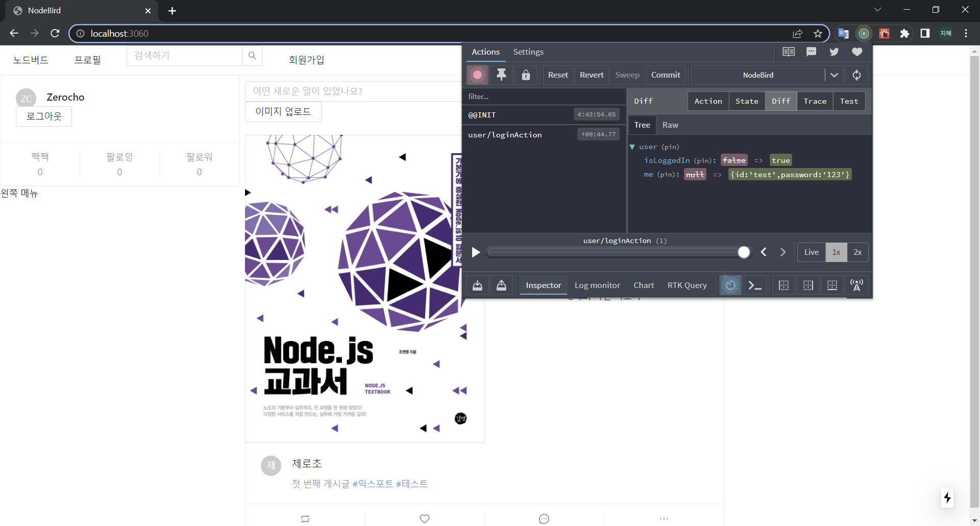Click the me diff object value
Screen dimensions: 980x526
(x=790, y=175)
